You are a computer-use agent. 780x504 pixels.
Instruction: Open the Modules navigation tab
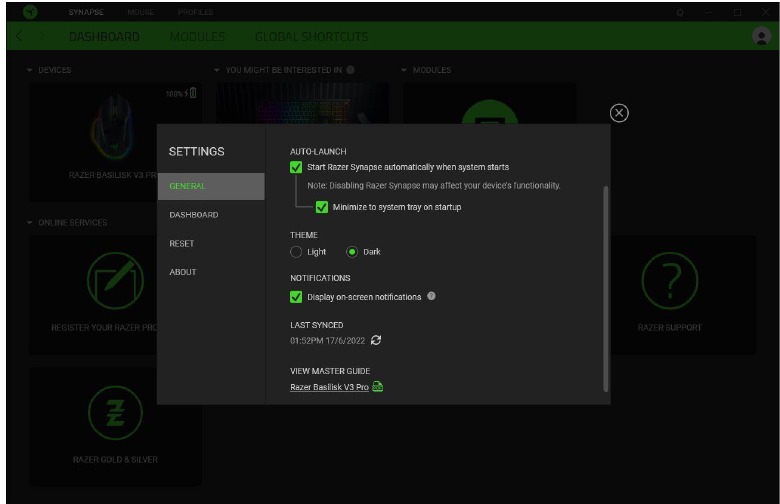pos(197,36)
